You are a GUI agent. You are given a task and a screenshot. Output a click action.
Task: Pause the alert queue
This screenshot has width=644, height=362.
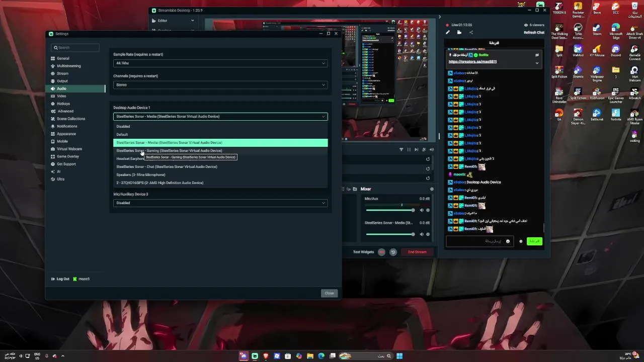409,149
